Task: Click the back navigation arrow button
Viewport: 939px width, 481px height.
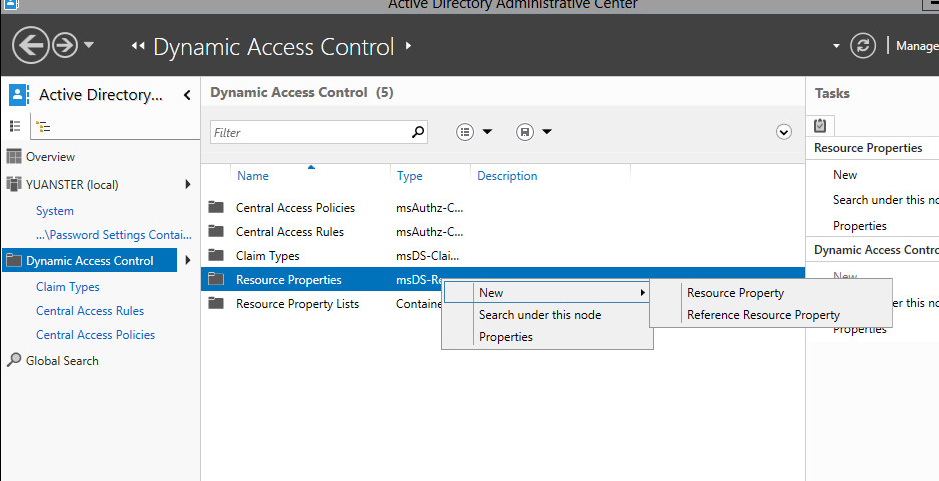Action: tap(31, 46)
